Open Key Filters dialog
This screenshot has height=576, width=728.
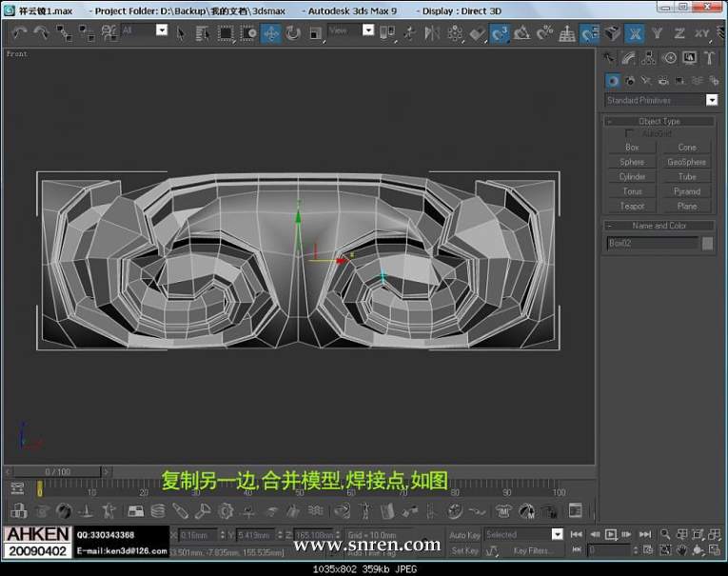point(533,550)
